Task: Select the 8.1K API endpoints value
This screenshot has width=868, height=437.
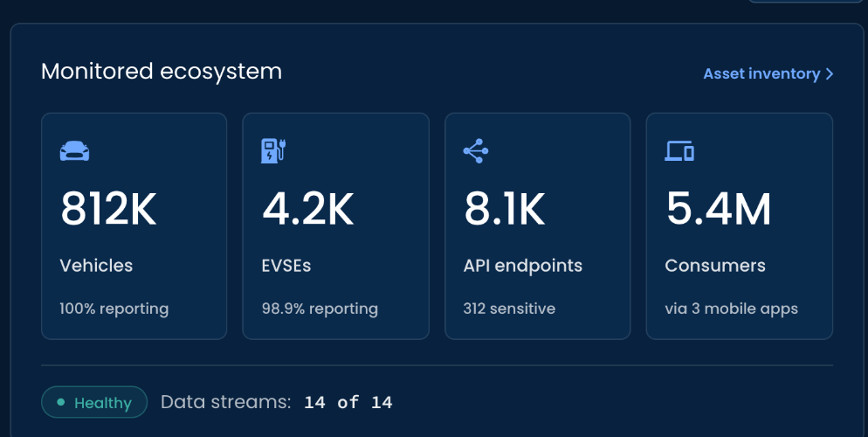Action: (505, 209)
